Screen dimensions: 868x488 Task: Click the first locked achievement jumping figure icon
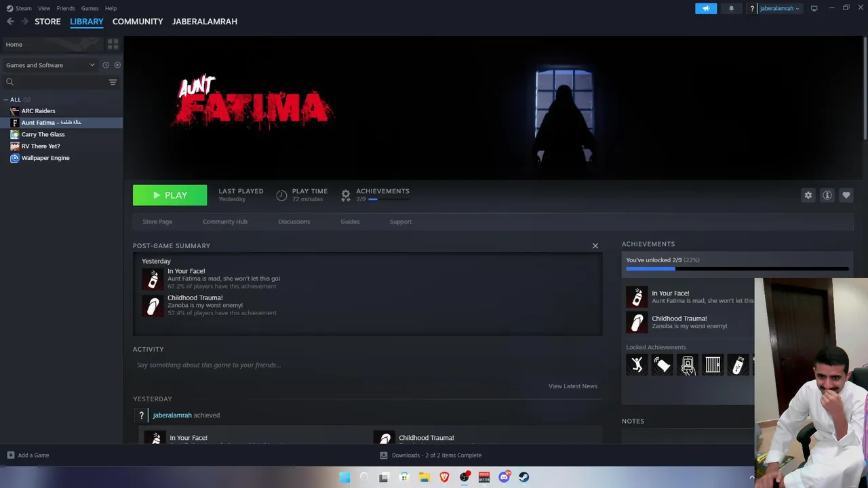637,365
